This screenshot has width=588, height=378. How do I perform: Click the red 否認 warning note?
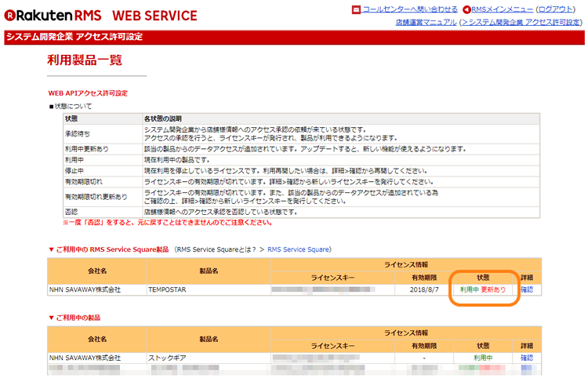[x=168, y=223]
